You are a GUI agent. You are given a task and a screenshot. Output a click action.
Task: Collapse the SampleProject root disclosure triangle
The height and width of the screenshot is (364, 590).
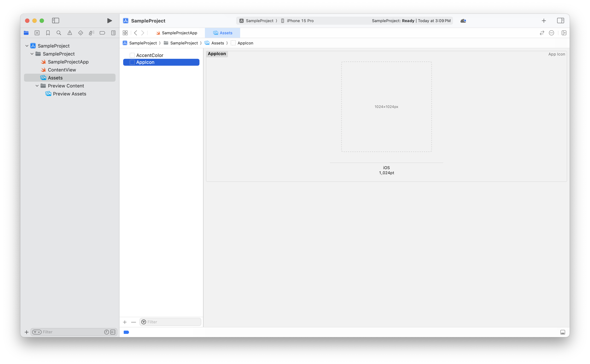27,46
